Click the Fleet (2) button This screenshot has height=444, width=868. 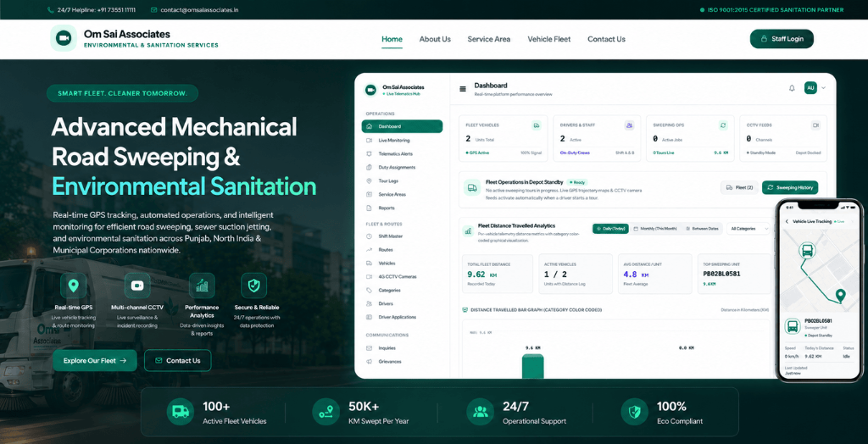pos(739,187)
